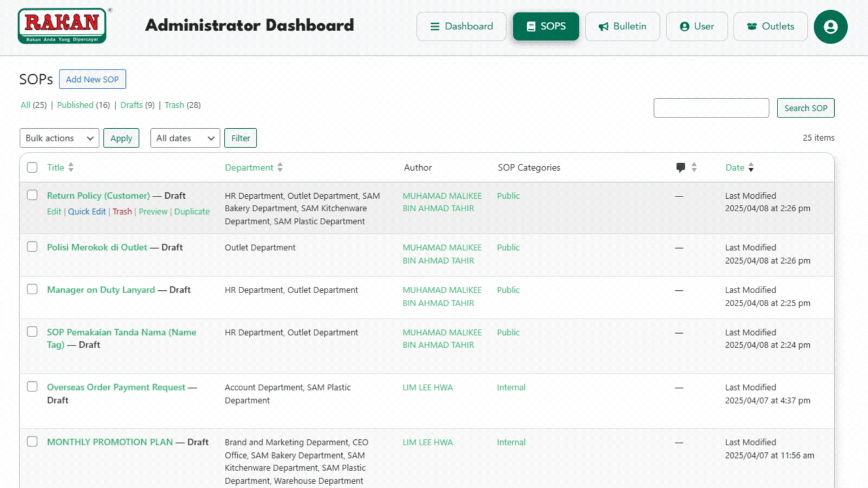Click the comments bubble column icon
This screenshot has width=868, height=488.
click(680, 167)
